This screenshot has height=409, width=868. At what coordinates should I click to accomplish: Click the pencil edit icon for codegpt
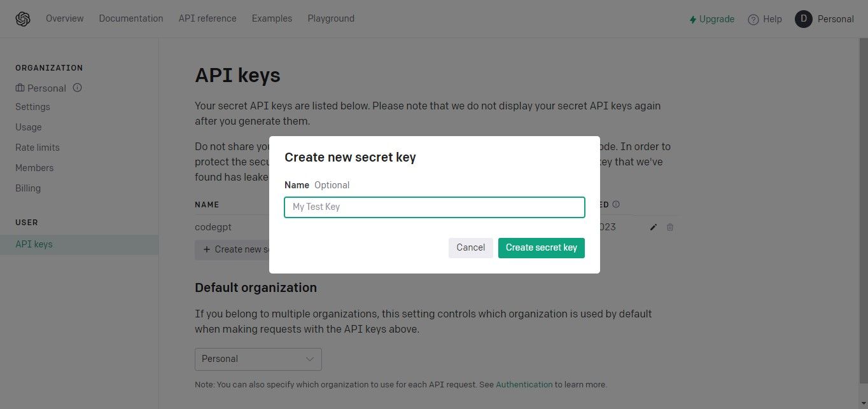(653, 227)
